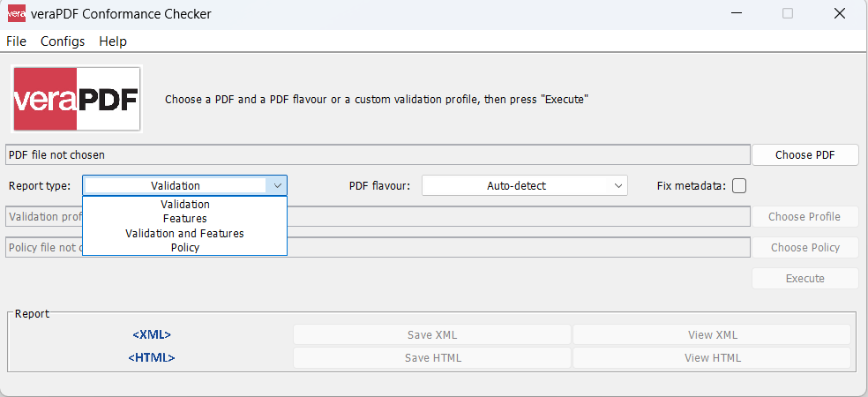Viewport: 868px width, 397px height.
Task: Click the PDF file not chosen field
Action: pos(378,155)
